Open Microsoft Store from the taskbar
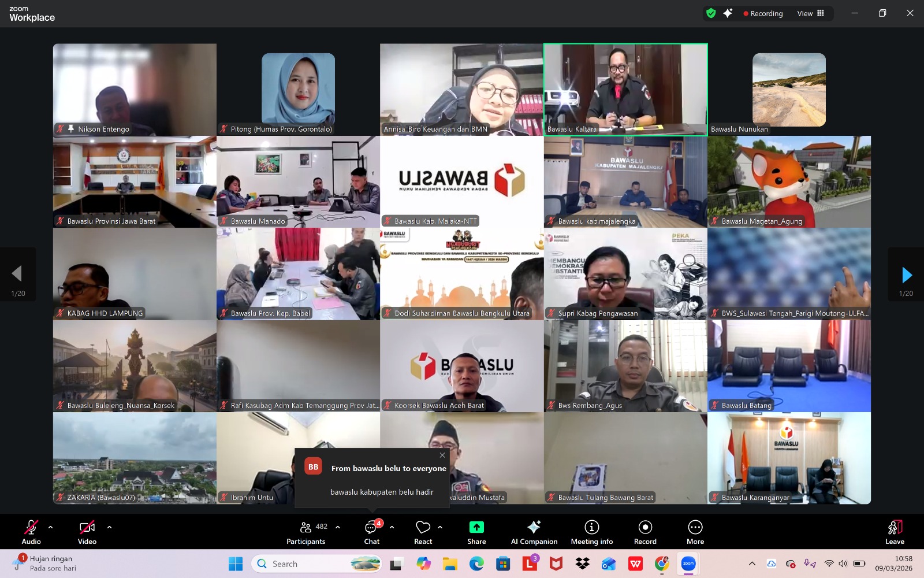The height and width of the screenshot is (578, 924). click(503, 564)
